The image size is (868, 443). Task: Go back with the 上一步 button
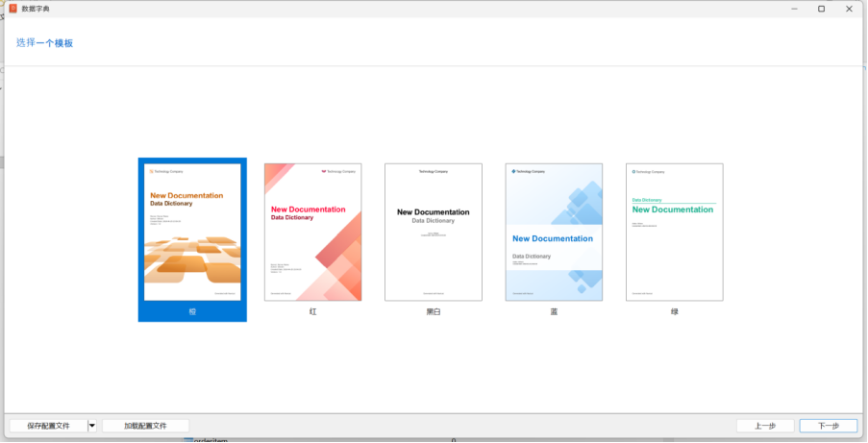[x=765, y=426]
